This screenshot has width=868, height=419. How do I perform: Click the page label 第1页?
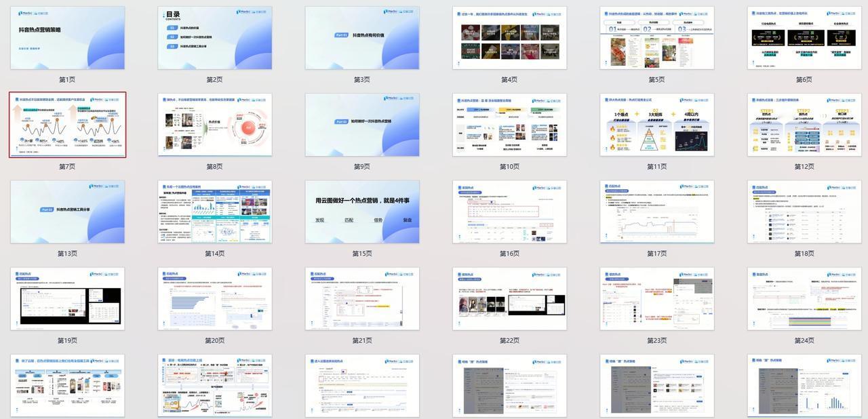(67, 80)
